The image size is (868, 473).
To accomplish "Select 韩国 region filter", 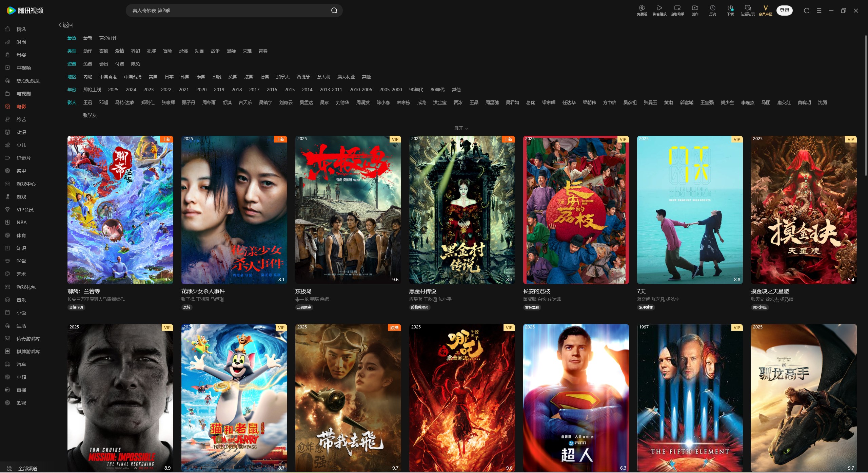I will (x=185, y=77).
